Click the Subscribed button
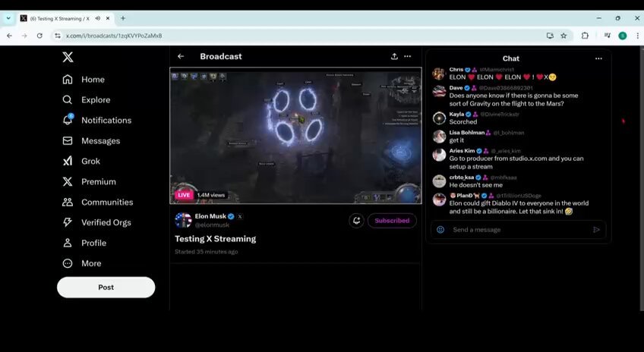644x352 pixels. coord(392,221)
